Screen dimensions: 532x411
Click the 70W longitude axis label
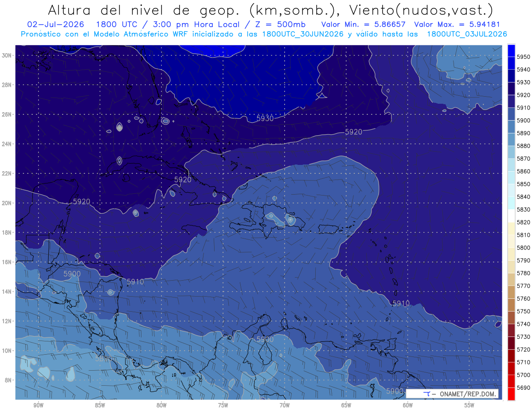[285, 406]
